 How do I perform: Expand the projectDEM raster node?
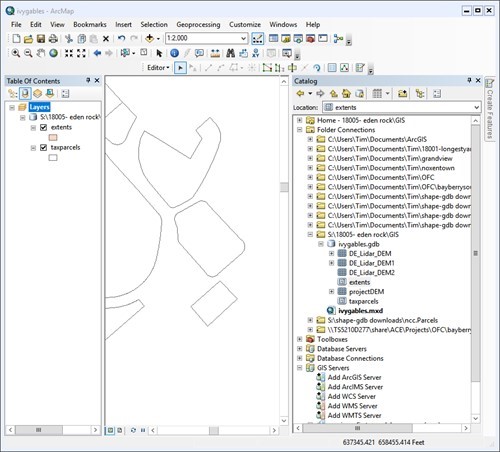point(331,292)
